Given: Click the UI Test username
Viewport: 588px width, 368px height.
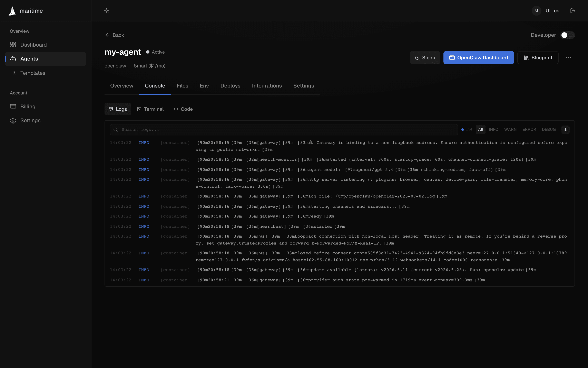Looking at the screenshot, I should coord(553,10).
